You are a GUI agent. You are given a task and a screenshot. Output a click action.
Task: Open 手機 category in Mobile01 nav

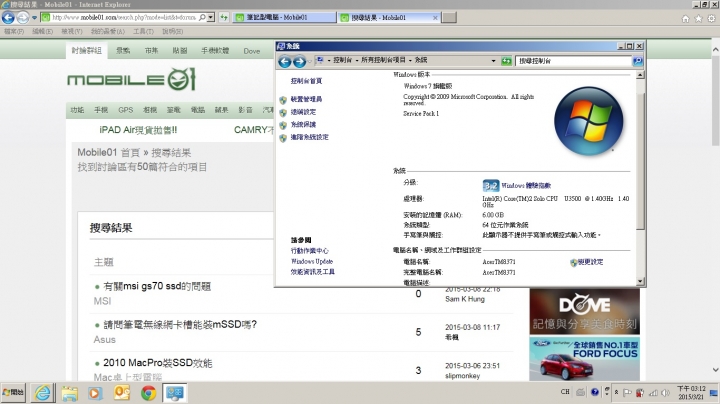[101, 110]
